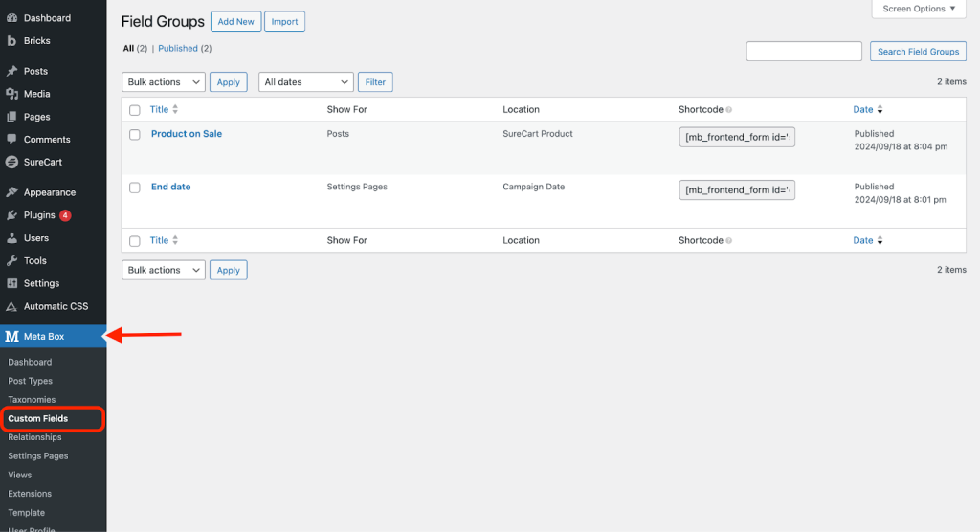Click the Plugins plug icon
This screenshot has height=532, width=980.
tap(11, 215)
